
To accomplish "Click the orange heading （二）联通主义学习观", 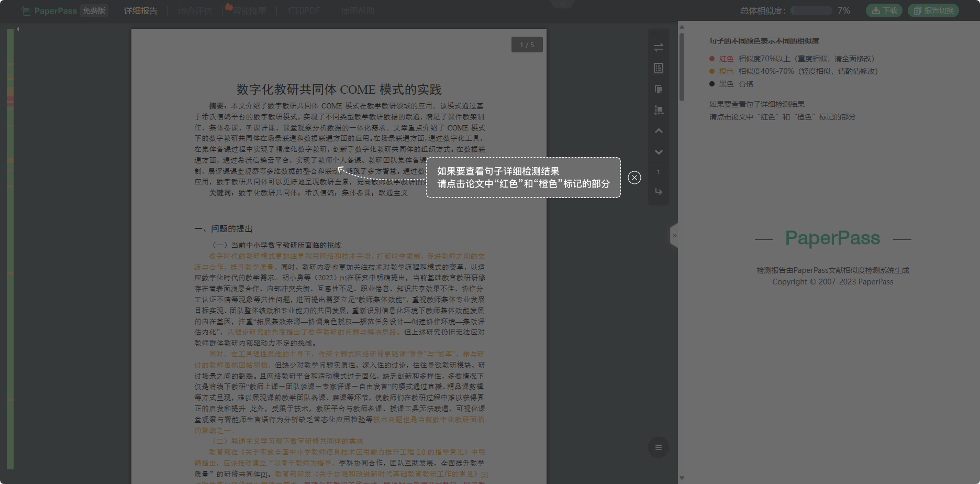I will coord(286,441).
